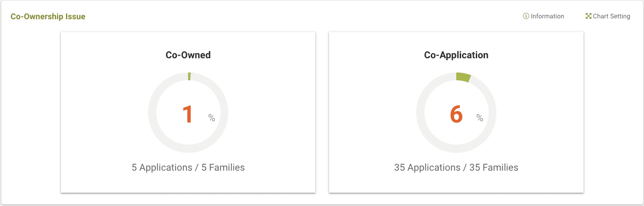Click the Chart Setting expand icon
Image resolution: width=644 pixels, height=206 pixels.
pos(589,16)
